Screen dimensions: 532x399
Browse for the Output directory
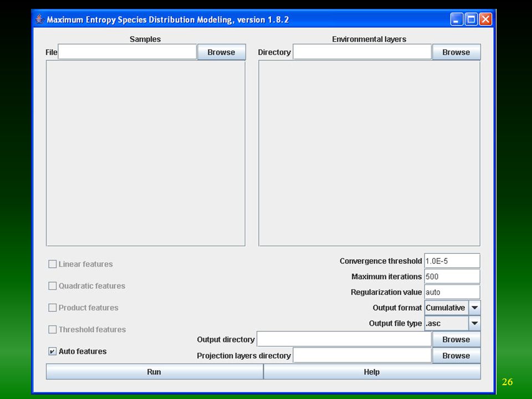click(456, 339)
